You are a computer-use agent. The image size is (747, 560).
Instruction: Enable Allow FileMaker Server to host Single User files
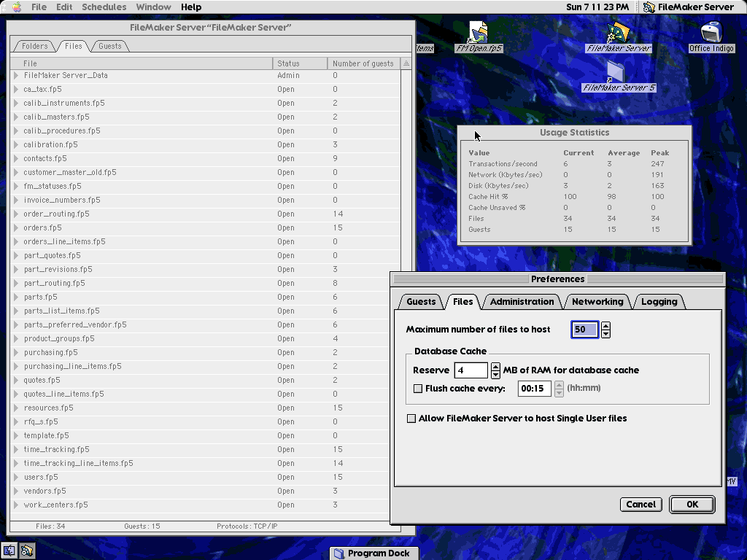(x=411, y=419)
